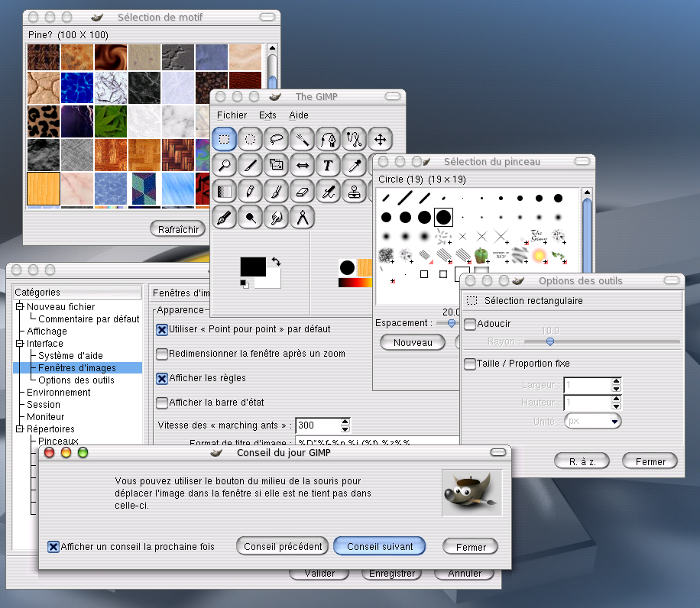Show next tip with Conseil suivant
The image size is (700, 608).
(x=380, y=546)
